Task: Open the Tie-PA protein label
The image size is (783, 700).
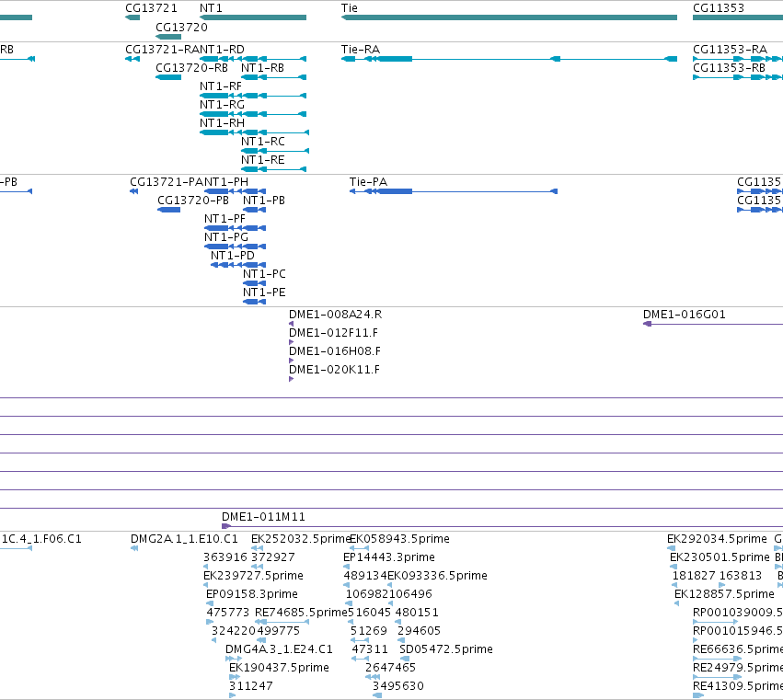Action: (368, 182)
